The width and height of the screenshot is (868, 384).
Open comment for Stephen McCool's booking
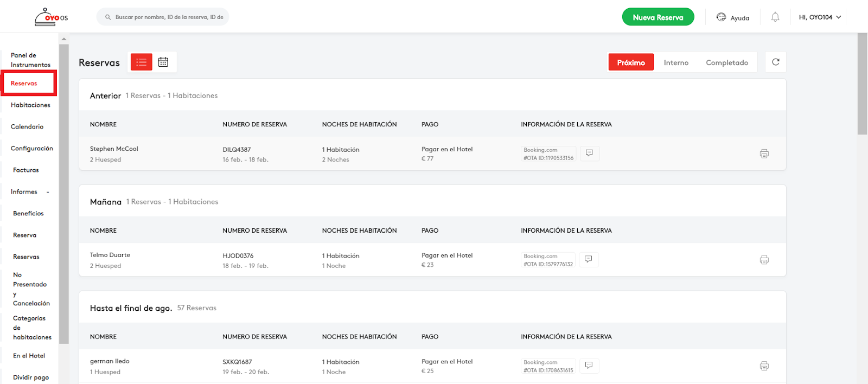pyautogui.click(x=589, y=153)
